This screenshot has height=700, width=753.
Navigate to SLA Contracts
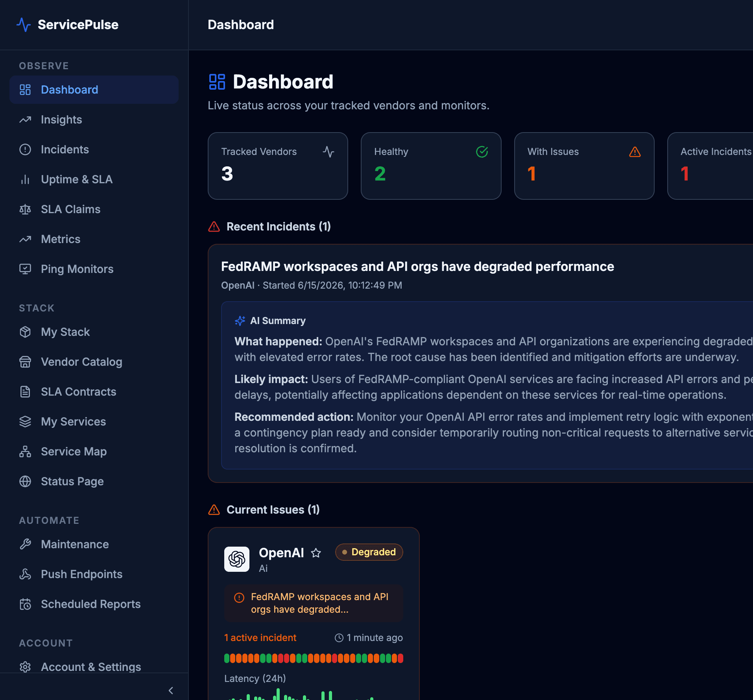94,392
